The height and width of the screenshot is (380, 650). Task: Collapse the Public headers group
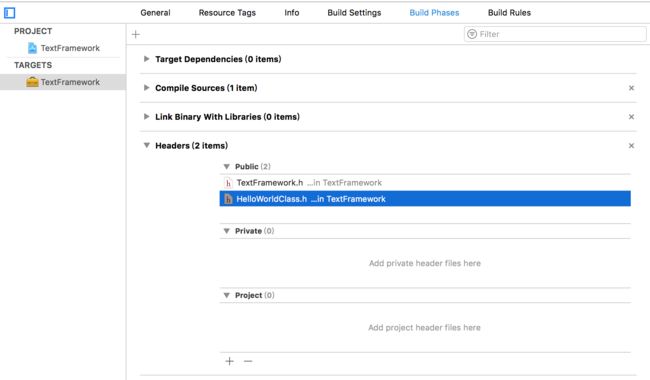(x=226, y=167)
